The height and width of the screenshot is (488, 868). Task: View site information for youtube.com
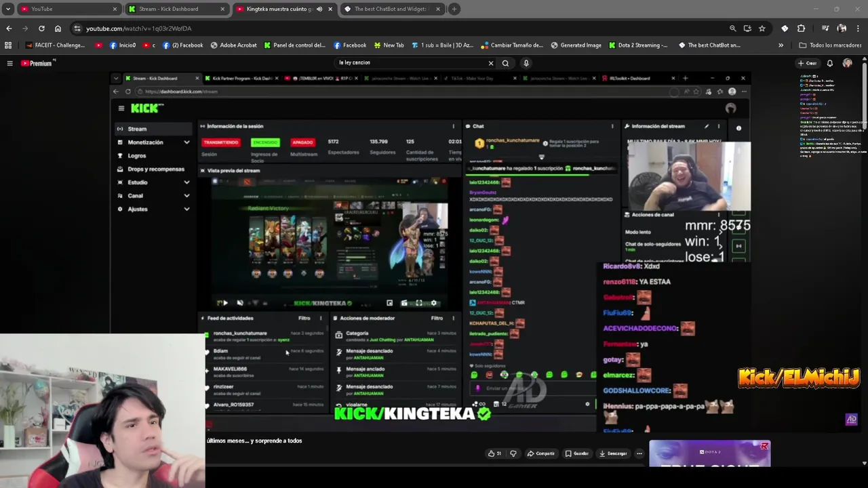[x=77, y=28]
